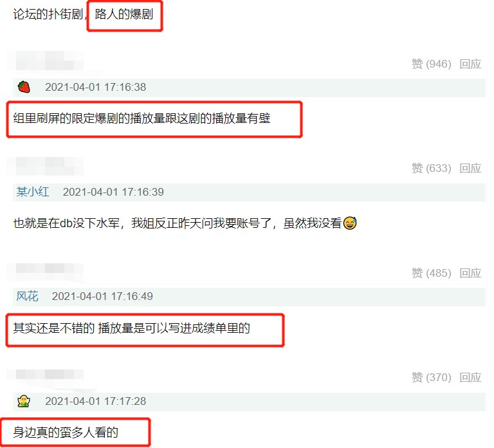The image size is (494, 448).
Task: Click the yellow-hooded avatar icon
Action: [24, 401]
